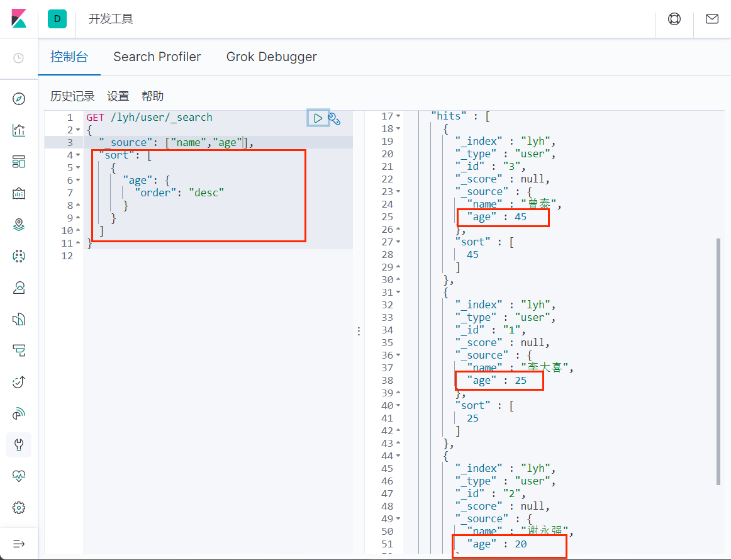
Task: Collapse the sort array at output line 27
Action: point(398,242)
